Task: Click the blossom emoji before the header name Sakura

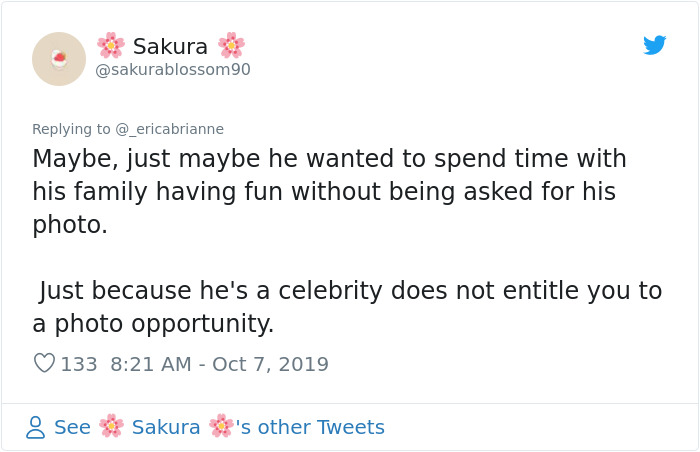Action: pos(111,46)
